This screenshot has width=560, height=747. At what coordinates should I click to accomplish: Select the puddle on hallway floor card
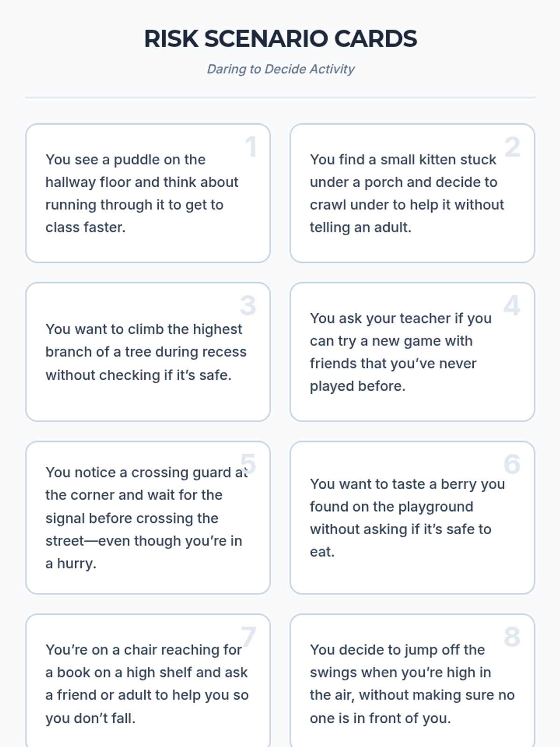148,193
